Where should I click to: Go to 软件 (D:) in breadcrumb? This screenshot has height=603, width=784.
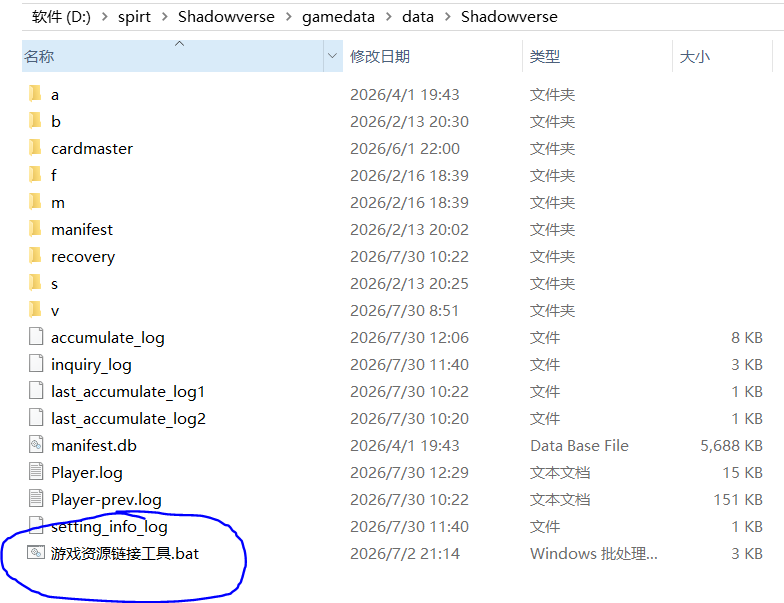61,17
